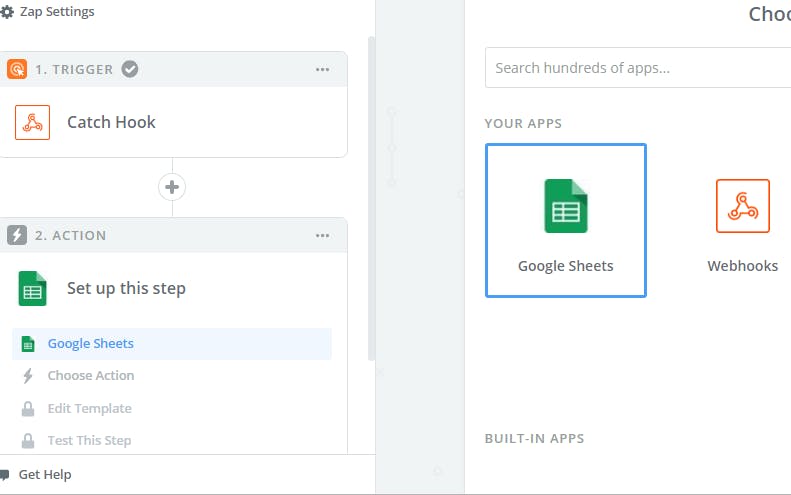This screenshot has height=495, width=791.
Task: Click the Google Sheets icon beside Set up this step
Action: point(32,288)
